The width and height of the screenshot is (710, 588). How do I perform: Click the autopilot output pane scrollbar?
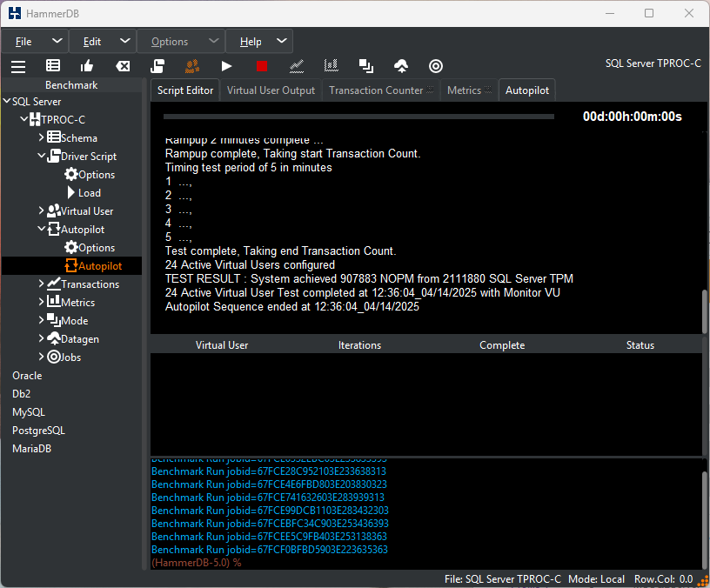(x=705, y=311)
